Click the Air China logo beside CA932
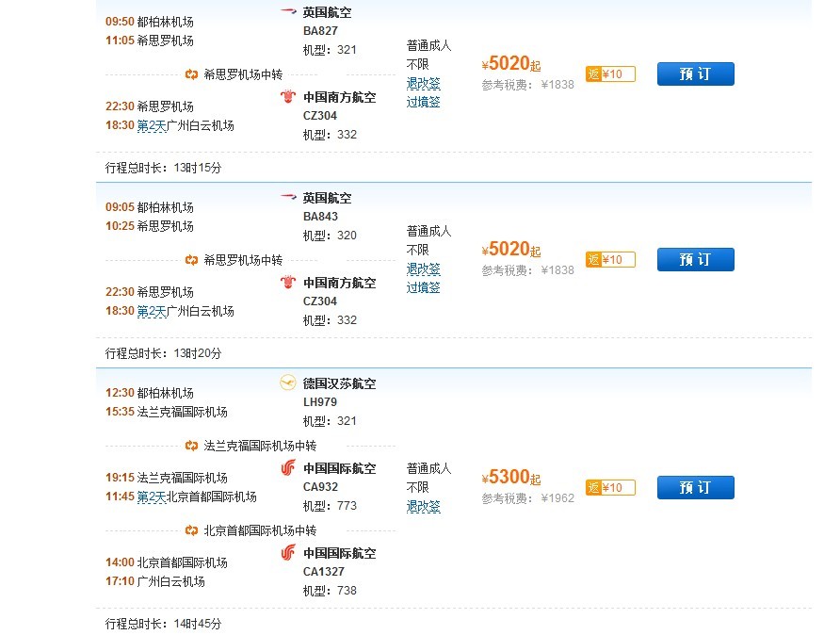This screenshot has height=635, width=840. (288, 468)
